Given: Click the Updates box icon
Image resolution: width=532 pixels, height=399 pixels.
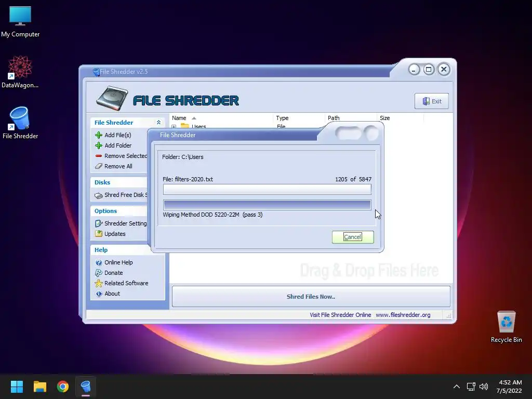Looking at the screenshot, I should tap(99, 234).
